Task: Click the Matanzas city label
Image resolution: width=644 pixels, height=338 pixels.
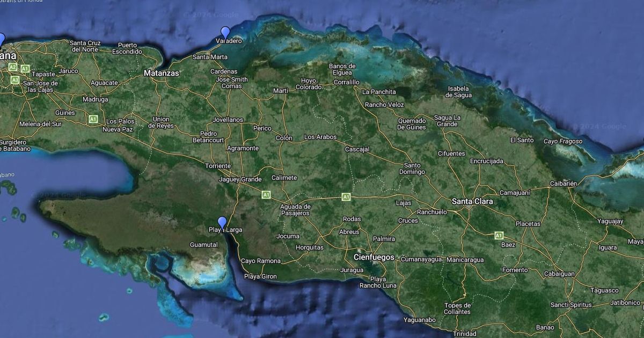Action: (162, 72)
